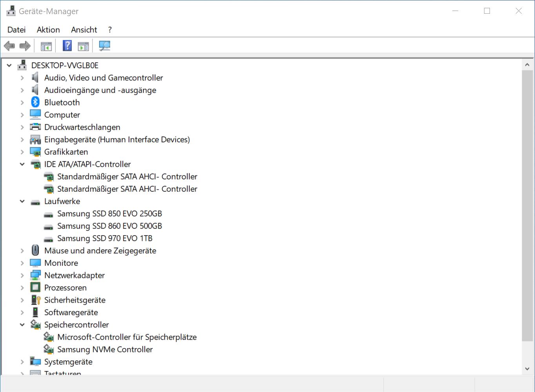Collapse the Laufwerke category
Screen dimensions: 535x392
click(x=22, y=201)
